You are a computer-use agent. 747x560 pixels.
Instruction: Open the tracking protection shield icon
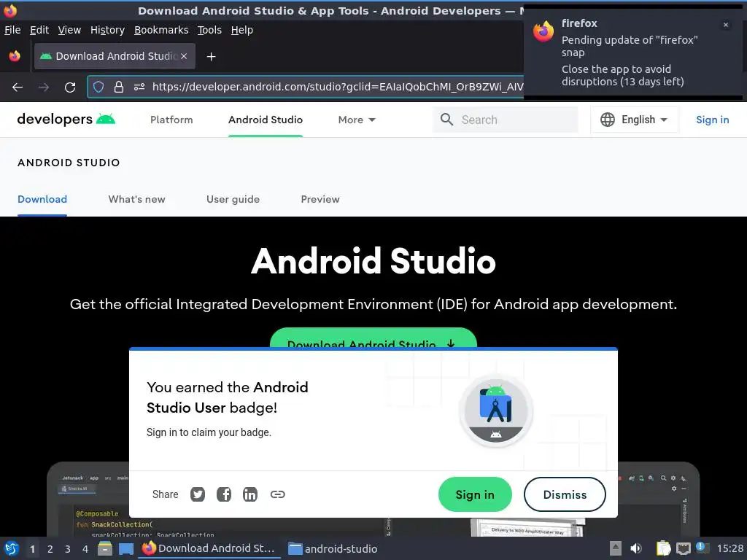coord(98,87)
